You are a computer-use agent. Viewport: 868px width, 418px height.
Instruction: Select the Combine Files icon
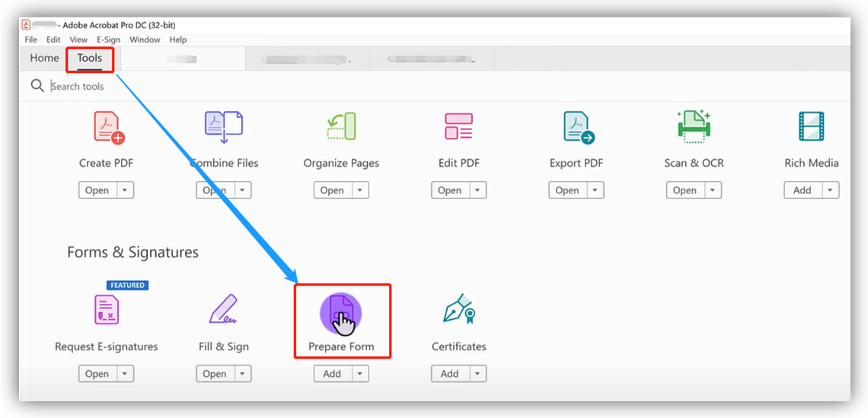[x=224, y=127]
